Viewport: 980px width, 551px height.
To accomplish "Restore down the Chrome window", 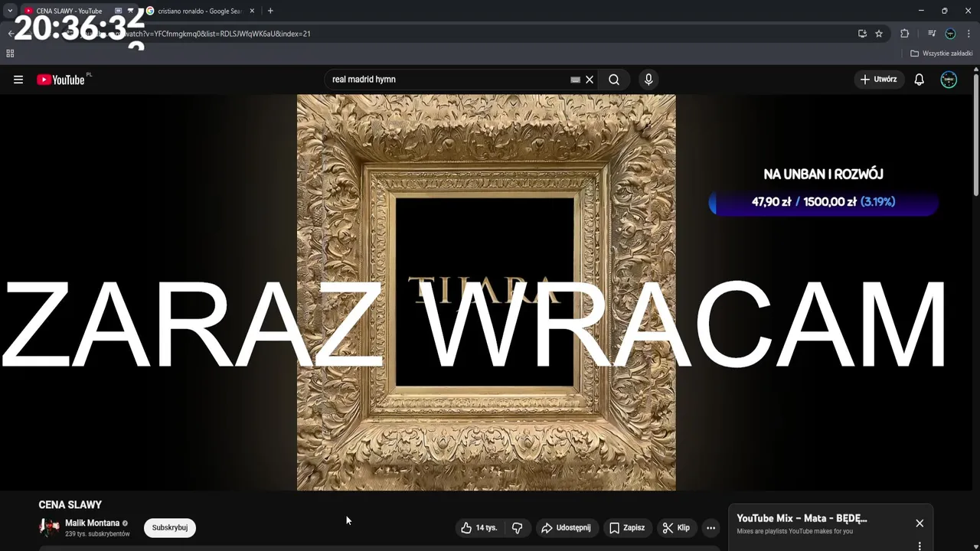I will (944, 11).
